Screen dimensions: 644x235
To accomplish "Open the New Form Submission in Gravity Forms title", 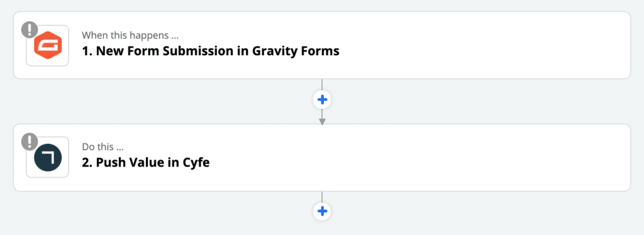I will click(x=211, y=52).
